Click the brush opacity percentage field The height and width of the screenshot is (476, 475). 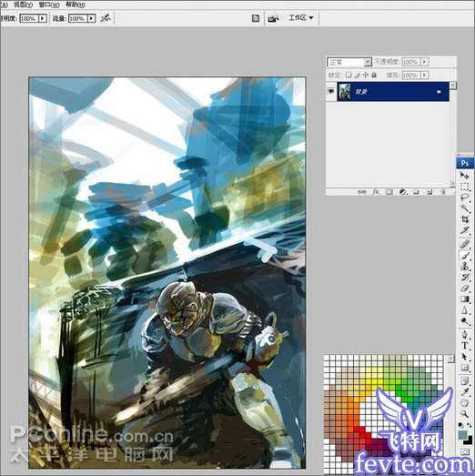(x=29, y=18)
